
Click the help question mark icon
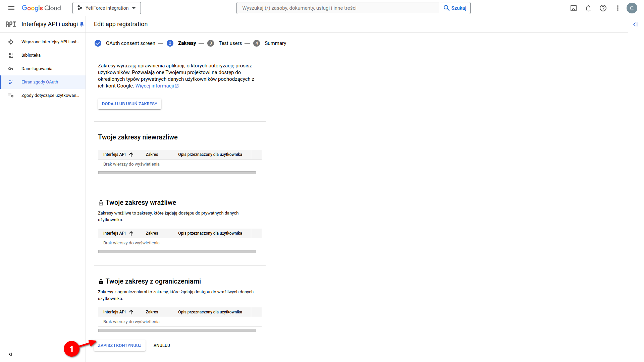click(603, 8)
